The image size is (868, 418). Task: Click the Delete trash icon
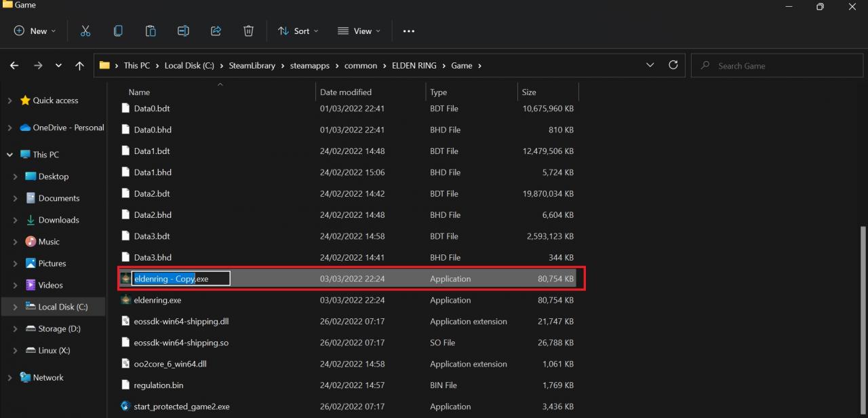tap(248, 31)
